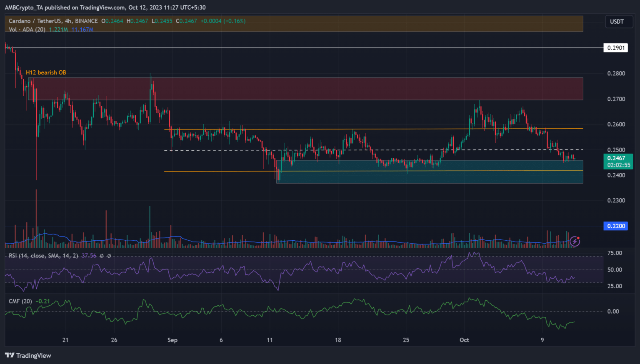Click the Oct label on time axis
Image resolution: width=640 pixels, height=364 pixels.
click(x=464, y=340)
